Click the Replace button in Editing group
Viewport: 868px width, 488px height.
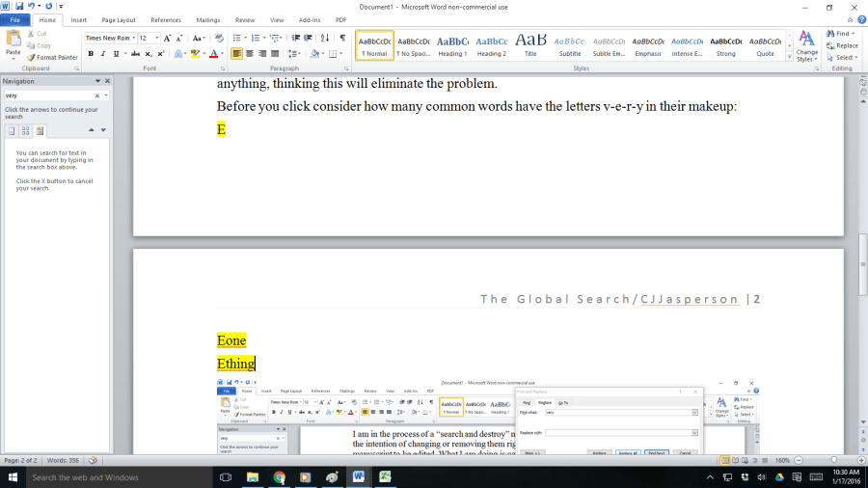[x=843, y=45]
